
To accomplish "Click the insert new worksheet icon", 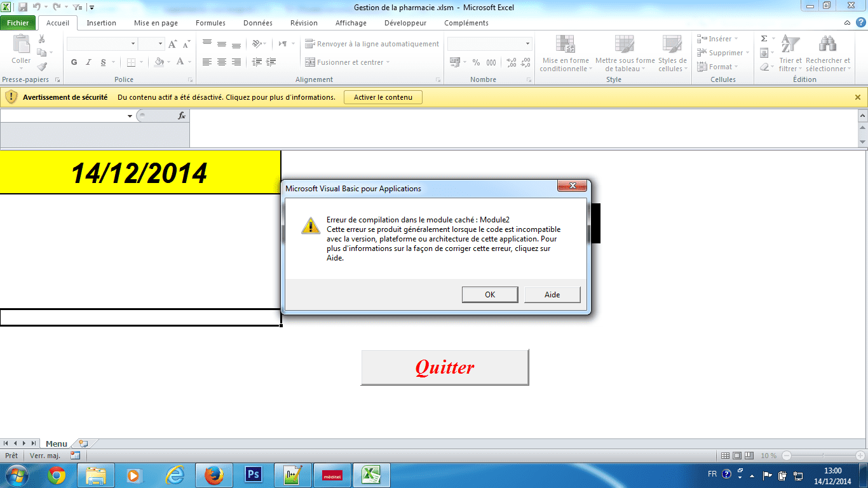I will 83,444.
